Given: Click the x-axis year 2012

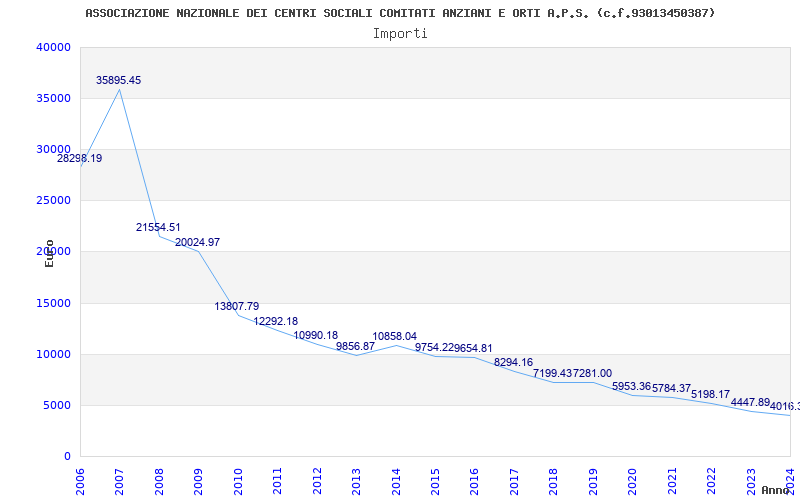Looking at the screenshot, I should (316, 482).
